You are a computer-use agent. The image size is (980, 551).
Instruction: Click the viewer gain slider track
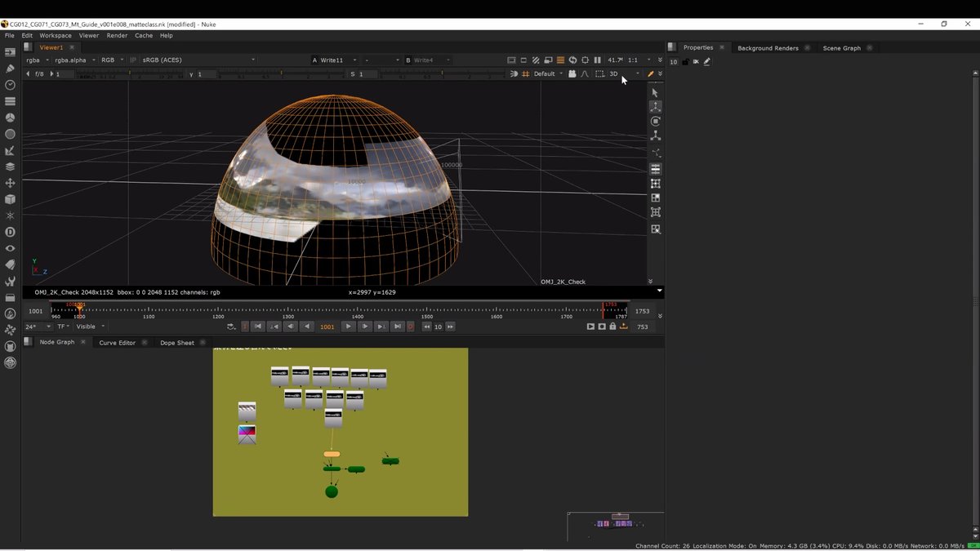point(130,73)
